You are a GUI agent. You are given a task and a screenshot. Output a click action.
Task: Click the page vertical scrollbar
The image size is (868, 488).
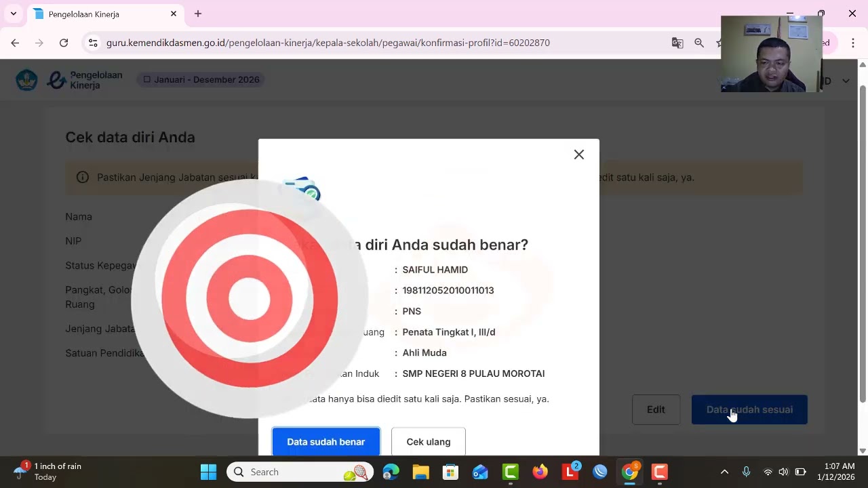[x=863, y=244]
